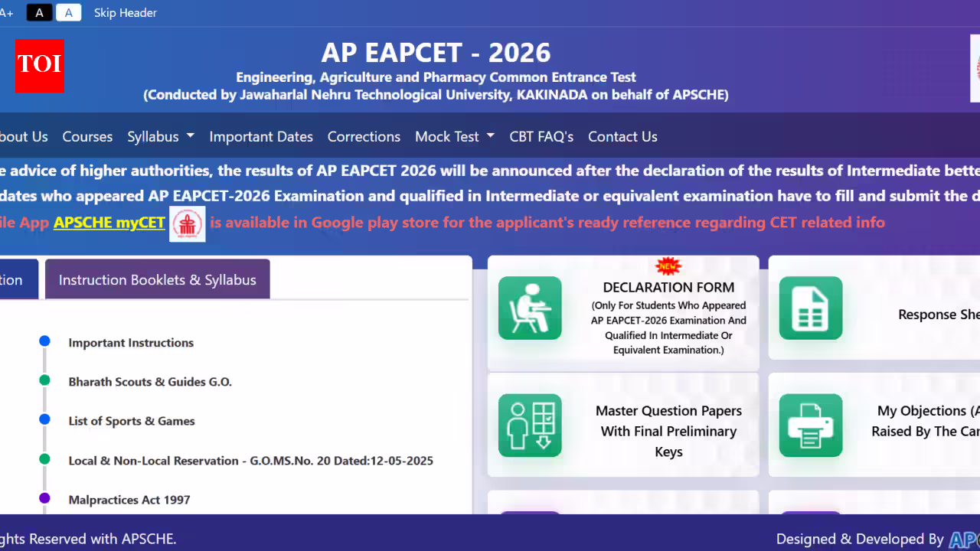
Task: Open Important Instructions link
Action: (x=131, y=343)
